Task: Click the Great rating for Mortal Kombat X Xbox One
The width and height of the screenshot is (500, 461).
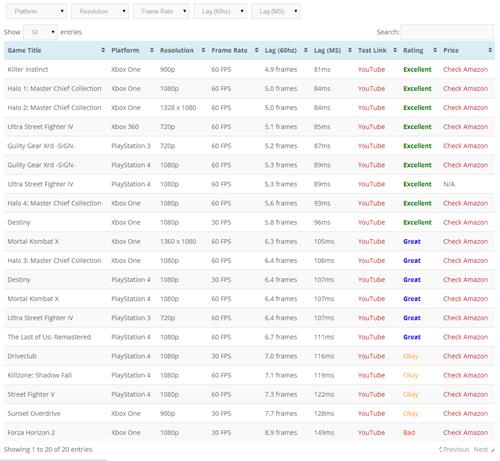Action: coord(412,241)
